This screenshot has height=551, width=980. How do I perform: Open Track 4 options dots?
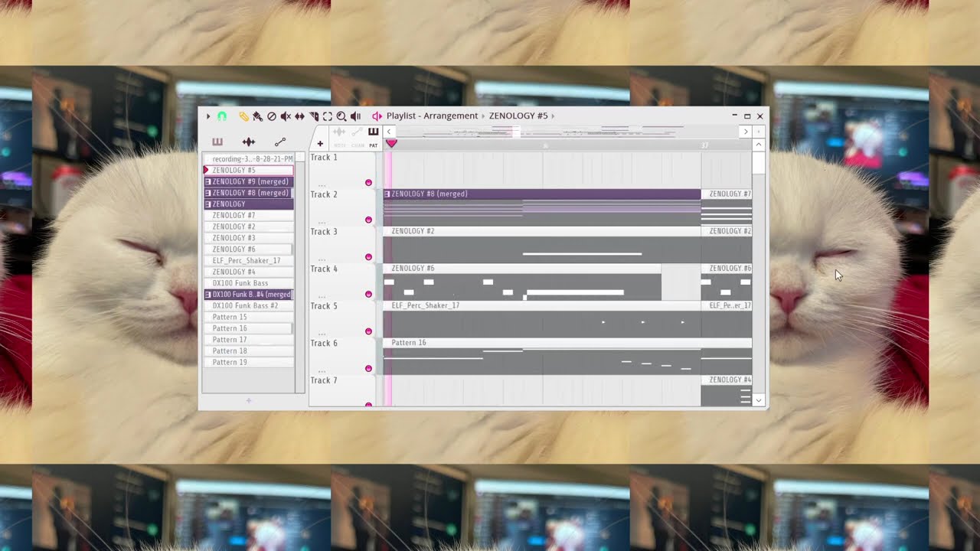[322, 296]
